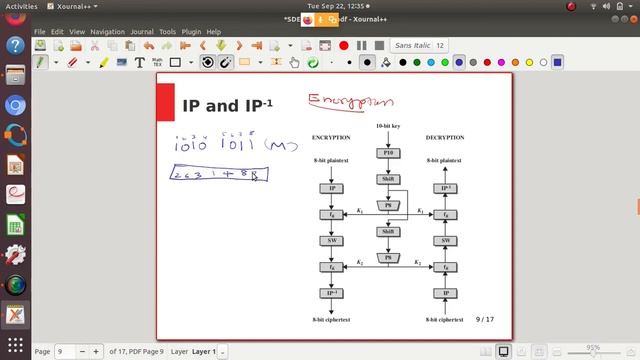Pick the red color swatch
Screen dimensions: 640x360
tap(487, 62)
